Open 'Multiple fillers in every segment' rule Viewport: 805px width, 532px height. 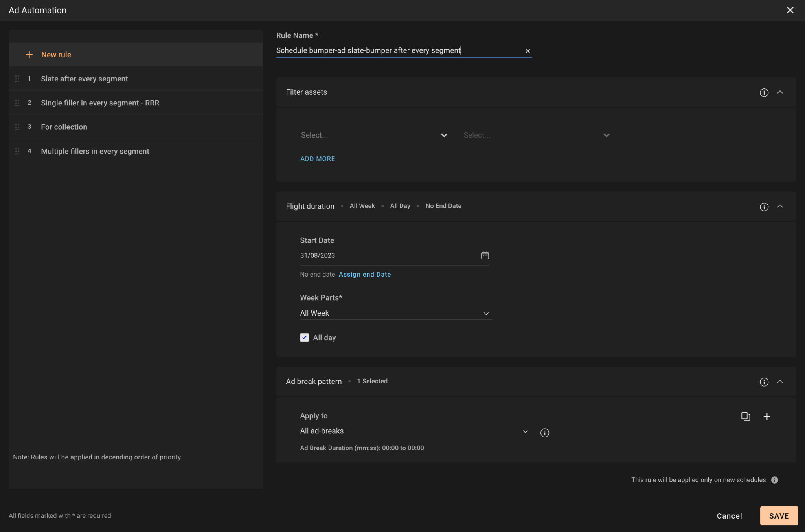point(95,151)
